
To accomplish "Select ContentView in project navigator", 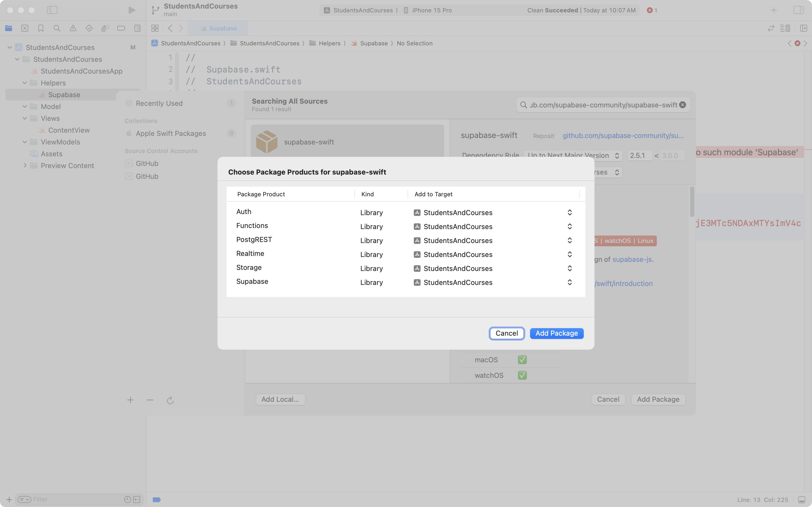I will pos(69,130).
